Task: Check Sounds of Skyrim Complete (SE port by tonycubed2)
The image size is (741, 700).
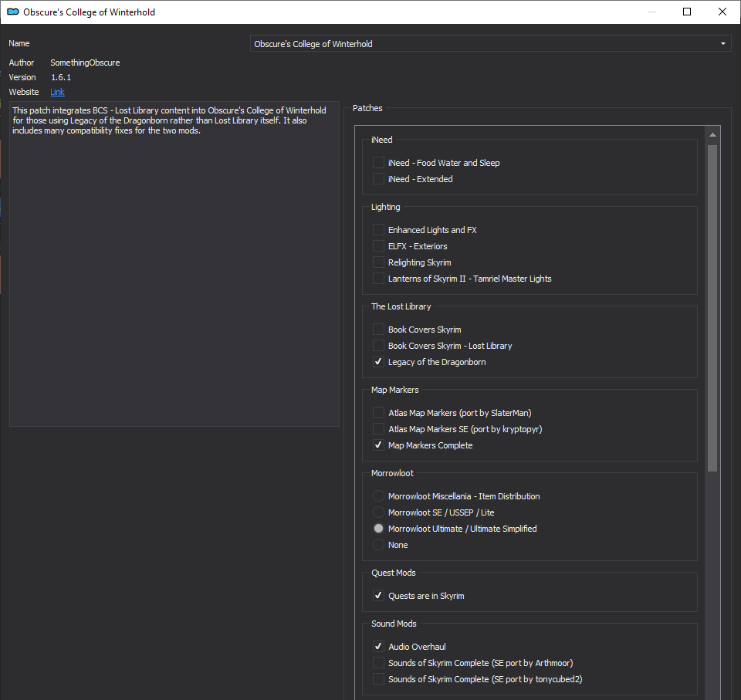Action: (378, 678)
